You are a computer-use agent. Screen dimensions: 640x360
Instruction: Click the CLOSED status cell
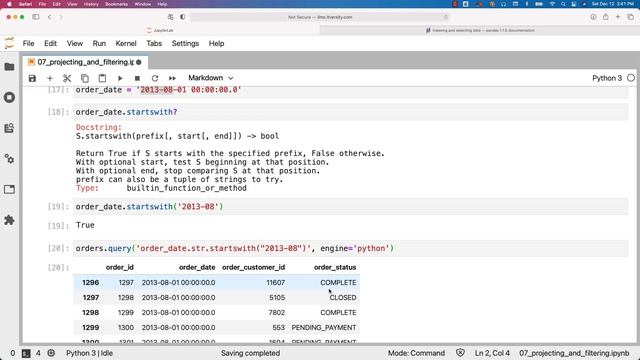[x=343, y=298]
